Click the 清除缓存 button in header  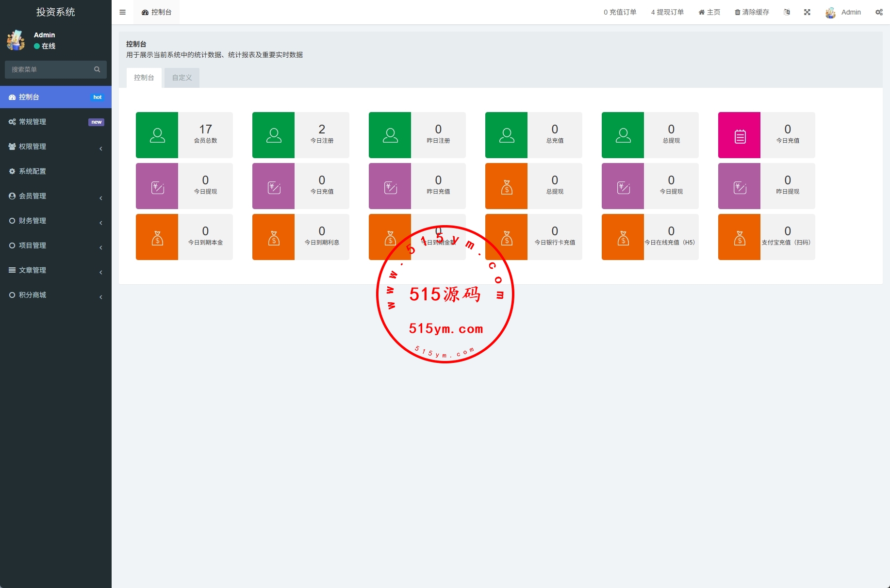[752, 12]
